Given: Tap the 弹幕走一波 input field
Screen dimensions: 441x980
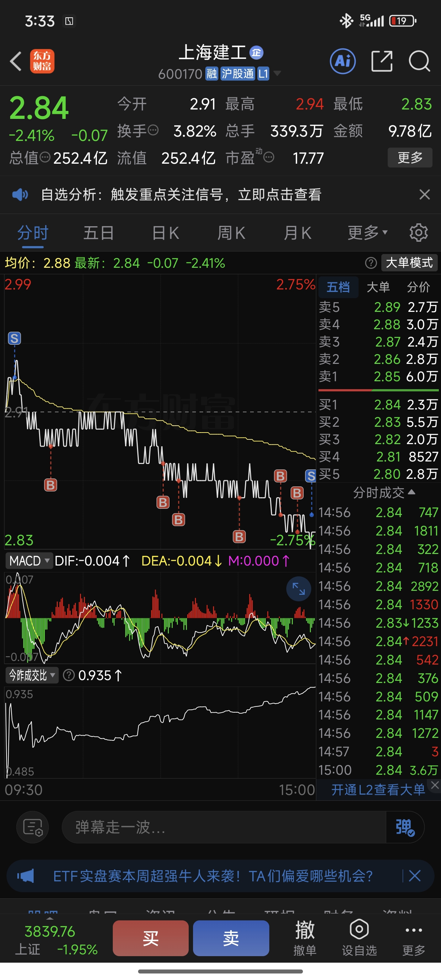Looking at the screenshot, I should [x=224, y=827].
